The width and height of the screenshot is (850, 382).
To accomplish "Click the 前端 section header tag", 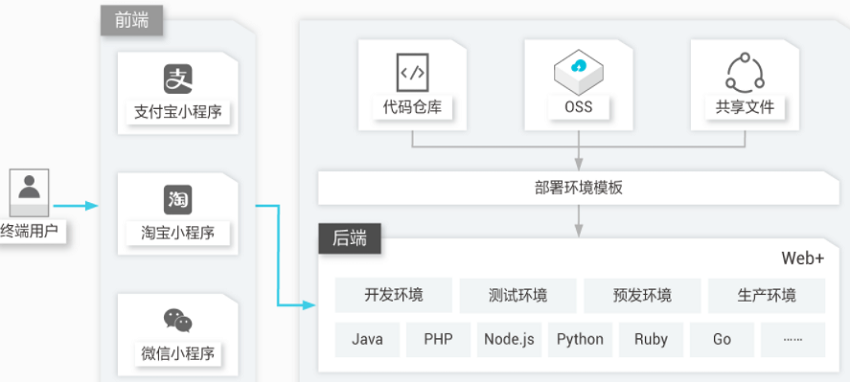I will (132, 21).
